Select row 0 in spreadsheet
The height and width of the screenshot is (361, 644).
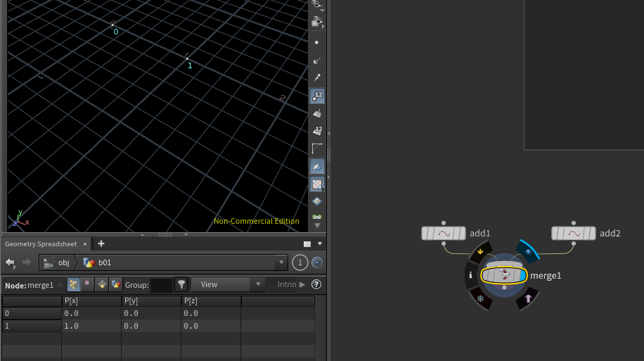pos(32,313)
